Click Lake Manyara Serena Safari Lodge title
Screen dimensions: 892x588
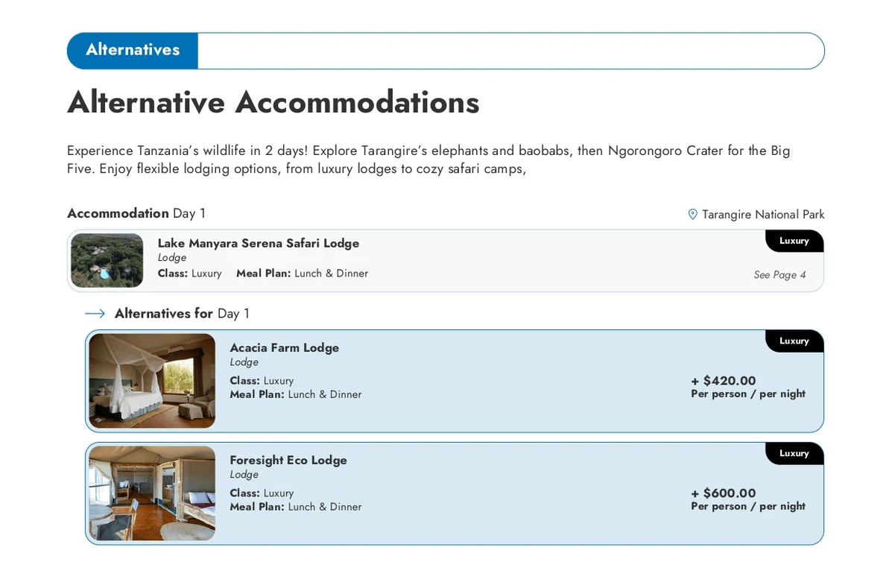coord(258,243)
